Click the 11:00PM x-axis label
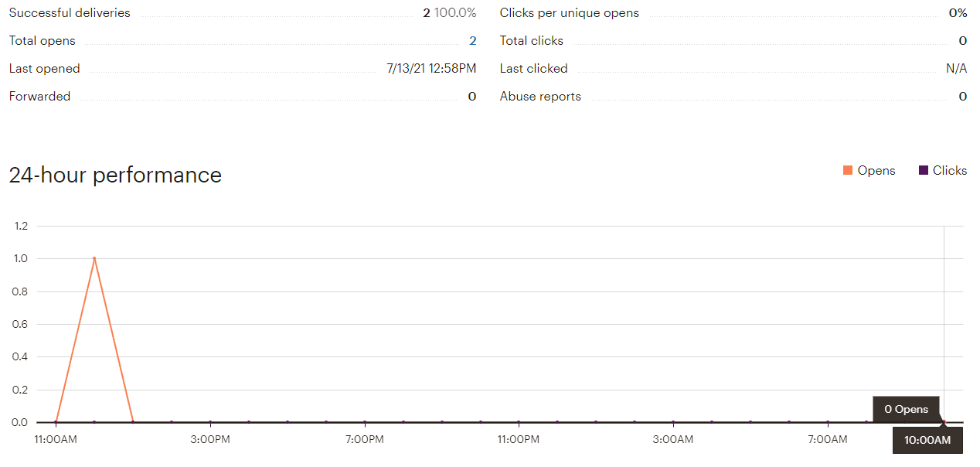 519,440
